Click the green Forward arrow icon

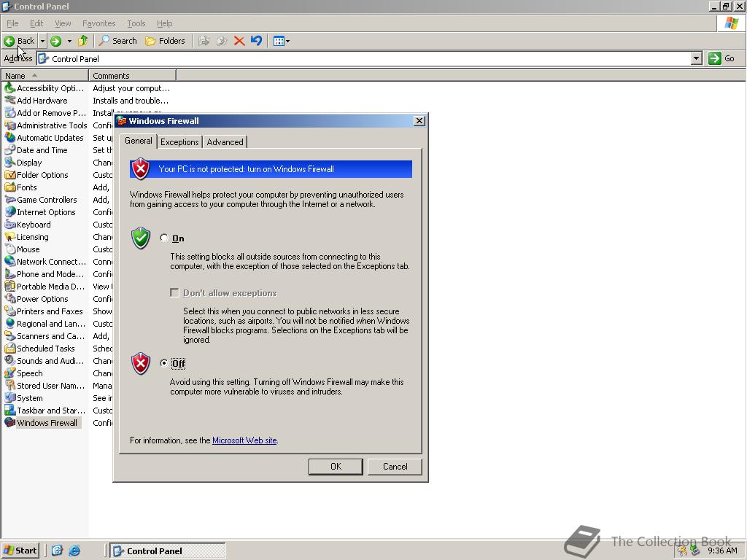tap(55, 41)
